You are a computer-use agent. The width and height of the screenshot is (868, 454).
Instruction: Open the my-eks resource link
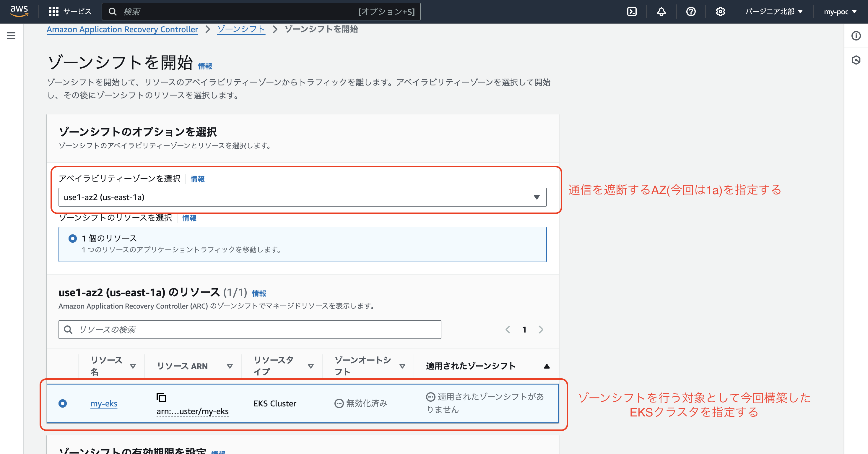coord(104,403)
